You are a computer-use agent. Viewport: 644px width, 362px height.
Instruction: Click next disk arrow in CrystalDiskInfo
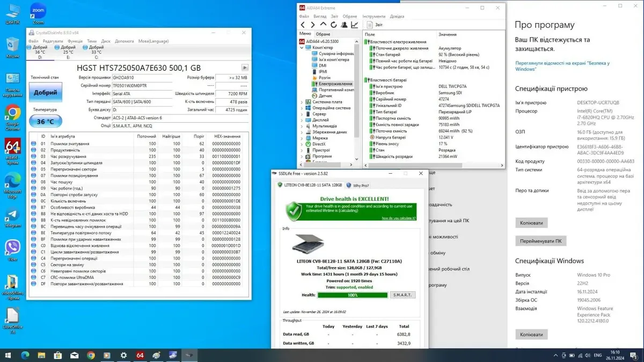pos(245,68)
